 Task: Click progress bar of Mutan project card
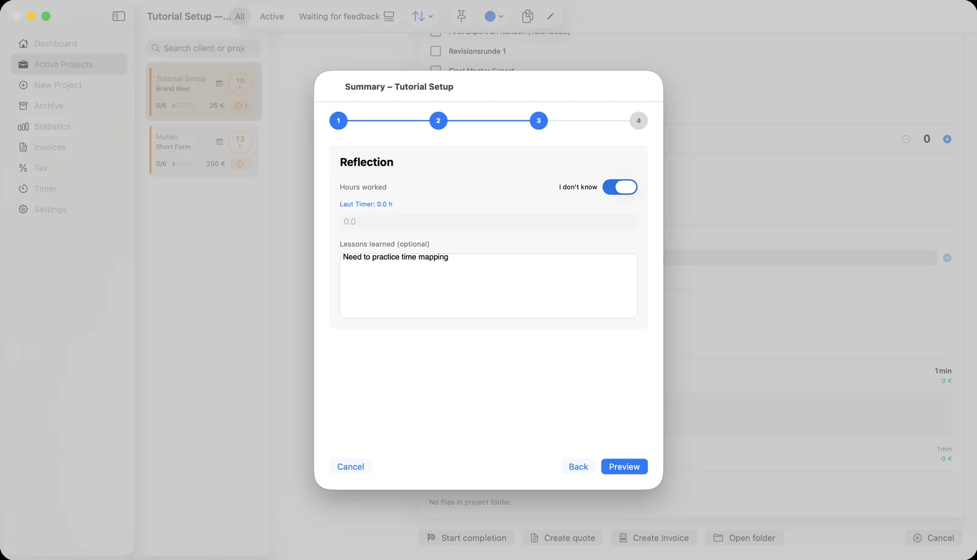182,164
